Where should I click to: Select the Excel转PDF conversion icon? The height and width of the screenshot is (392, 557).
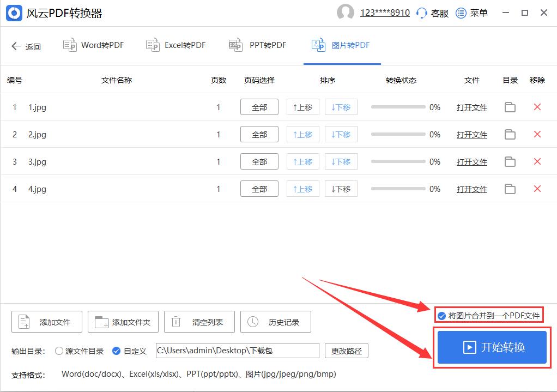coord(152,45)
